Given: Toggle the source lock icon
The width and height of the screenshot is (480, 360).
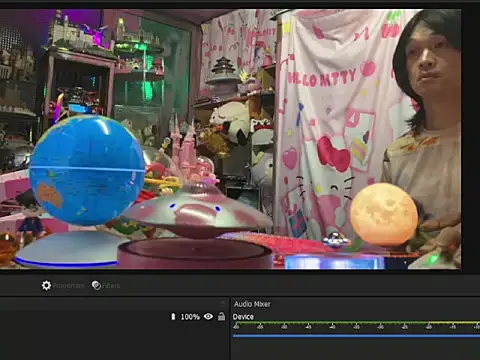Looking at the screenshot, I should pos(221,316).
